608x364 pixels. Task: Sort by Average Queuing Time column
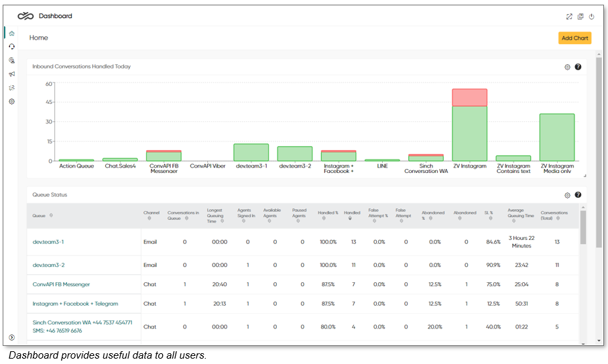coord(513,221)
